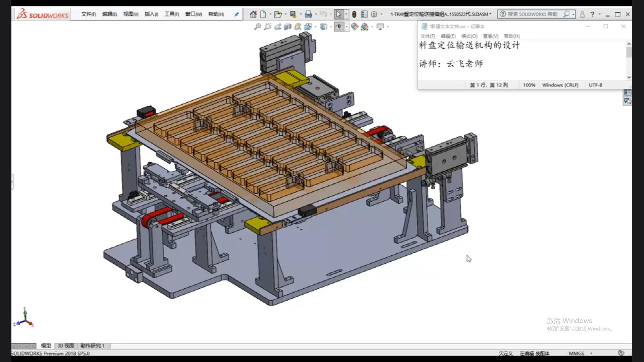644x362 pixels.
Task: Switch to the 模型 tab
Action: pos(46,346)
